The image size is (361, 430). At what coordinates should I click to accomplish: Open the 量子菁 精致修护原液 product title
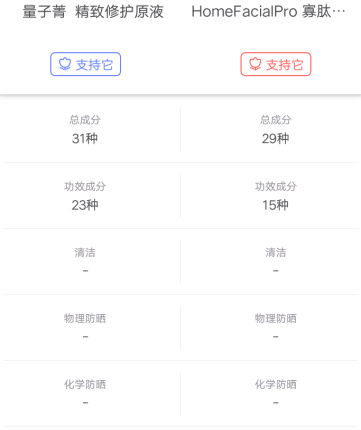coord(93,12)
